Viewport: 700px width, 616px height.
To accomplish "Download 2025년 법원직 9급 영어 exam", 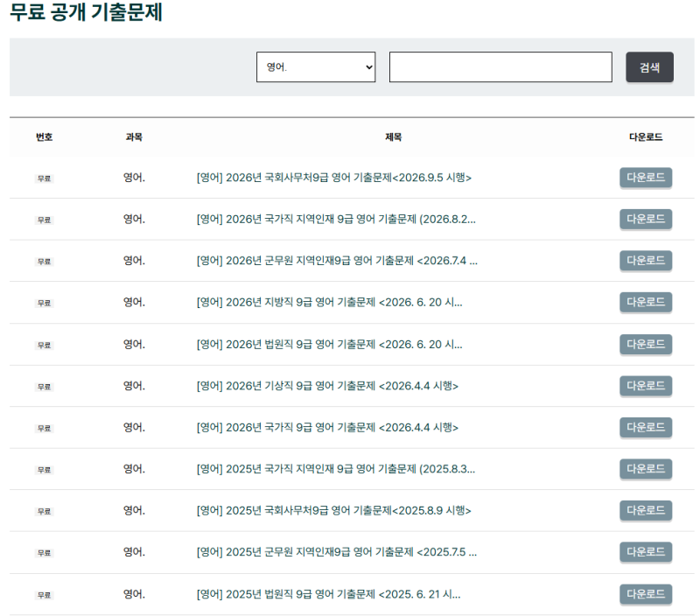I will tap(646, 594).
